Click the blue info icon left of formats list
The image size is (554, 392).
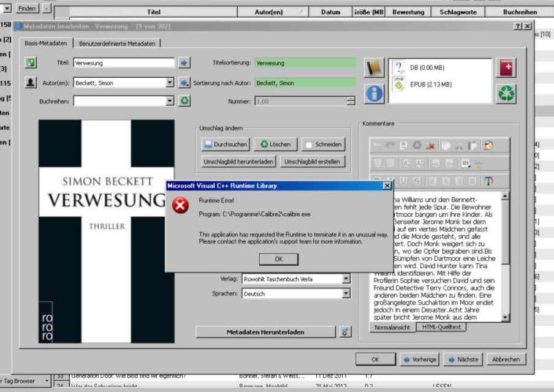[374, 94]
